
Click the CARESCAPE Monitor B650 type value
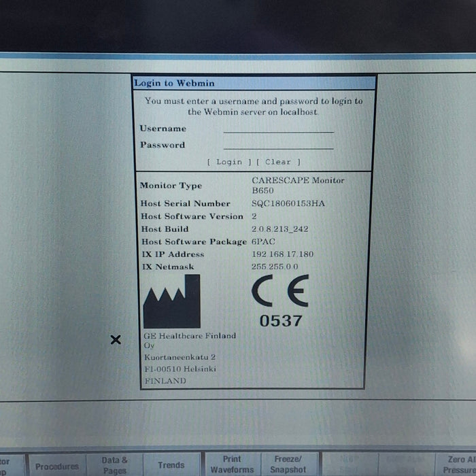pyautogui.click(x=298, y=185)
